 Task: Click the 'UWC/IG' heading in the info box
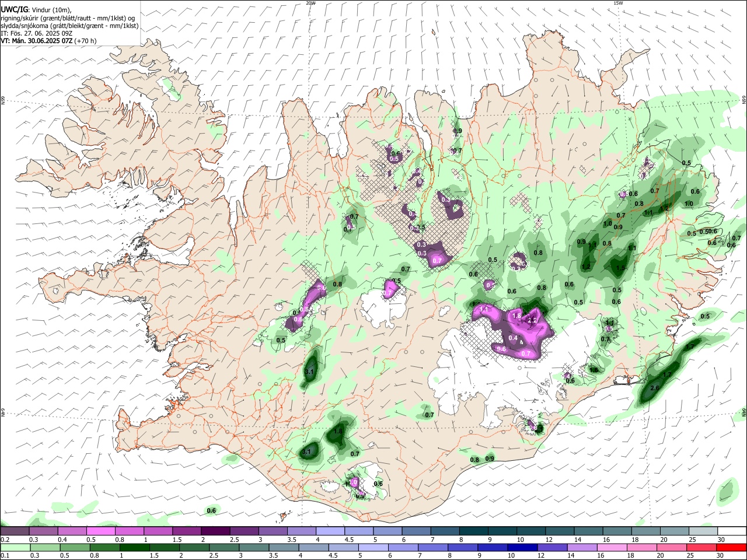click(x=15, y=9)
